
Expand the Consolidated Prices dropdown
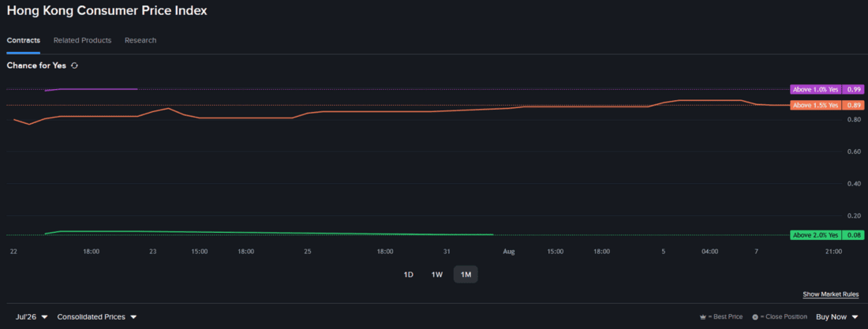pos(97,317)
